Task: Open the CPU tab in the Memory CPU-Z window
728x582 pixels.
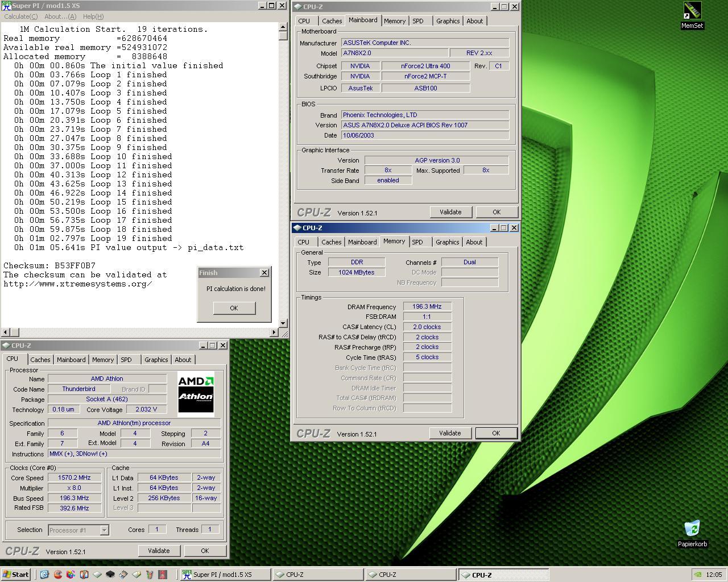Action: click(304, 242)
